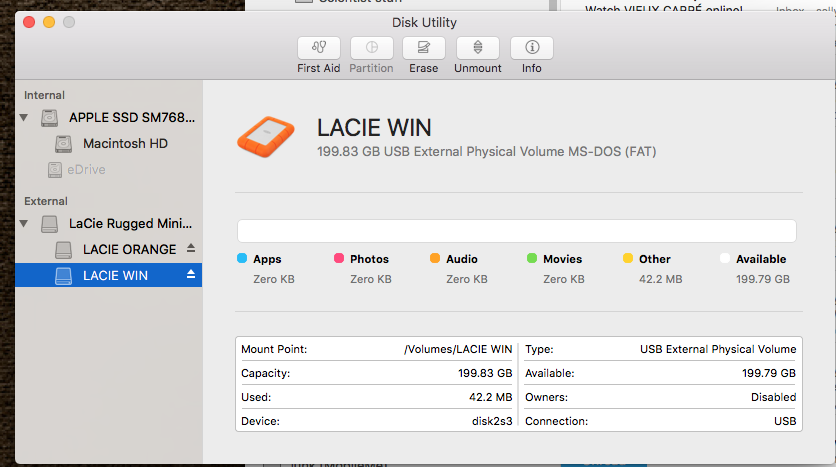
Task: Click the APPLE SSD internal drive icon
Action: (x=50, y=117)
